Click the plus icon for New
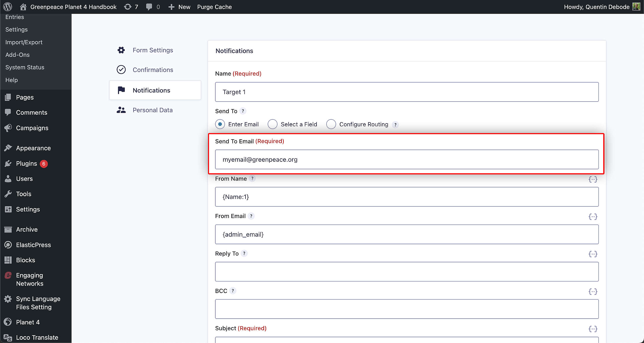The width and height of the screenshot is (644, 343). [x=172, y=7]
